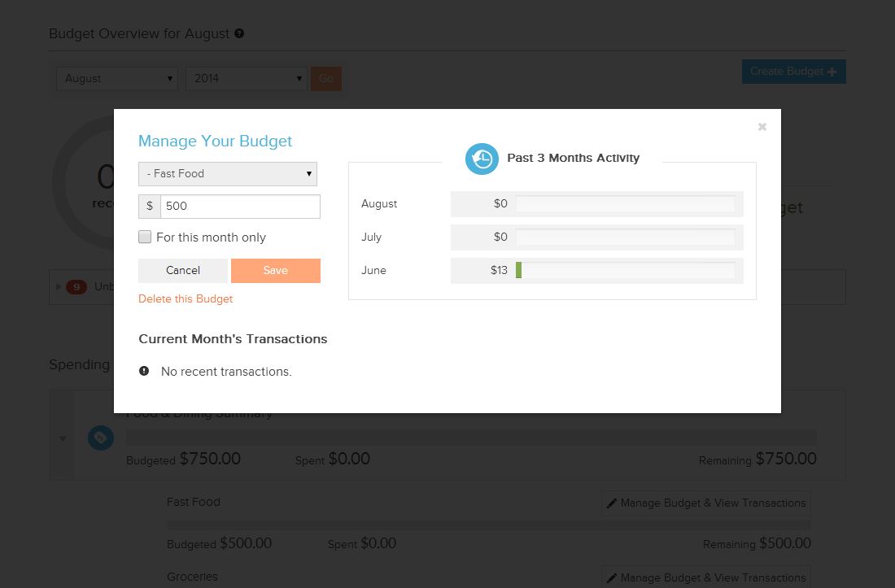Click the Groceries category label
Viewport: 895px width, 588px height.
pyautogui.click(x=192, y=577)
